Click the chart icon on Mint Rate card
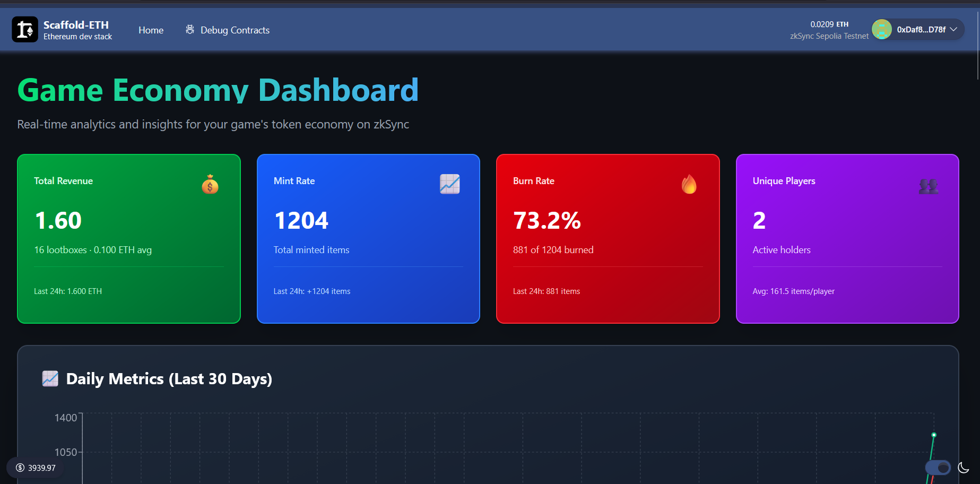This screenshot has width=980, height=484. point(450,184)
